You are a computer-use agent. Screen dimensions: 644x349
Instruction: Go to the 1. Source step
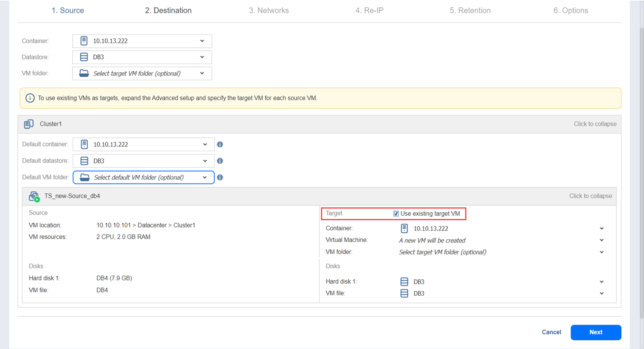pyautogui.click(x=68, y=10)
